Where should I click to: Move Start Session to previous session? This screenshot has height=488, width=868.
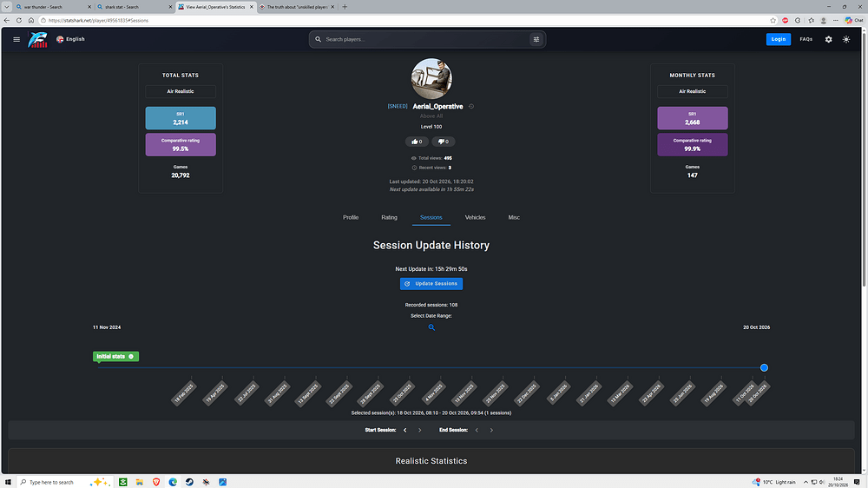405,431
